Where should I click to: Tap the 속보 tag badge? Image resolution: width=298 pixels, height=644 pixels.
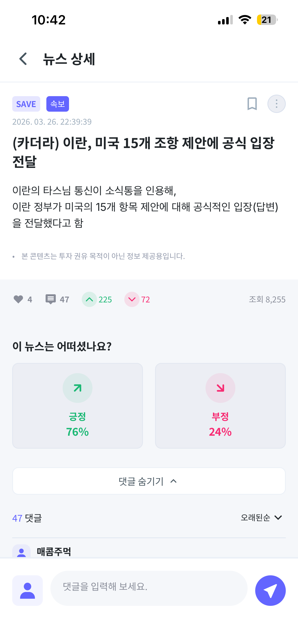pos(58,104)
